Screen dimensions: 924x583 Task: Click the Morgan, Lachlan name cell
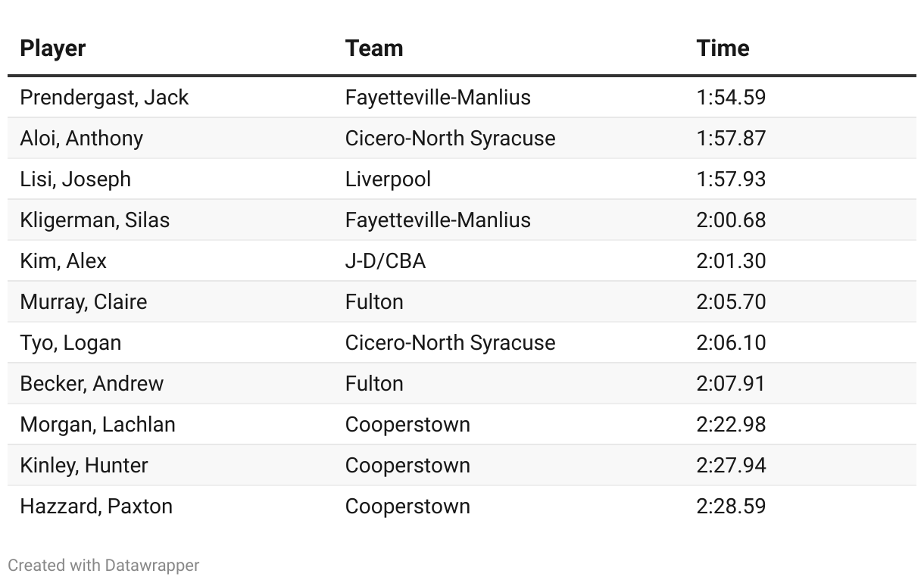point(98,425)
